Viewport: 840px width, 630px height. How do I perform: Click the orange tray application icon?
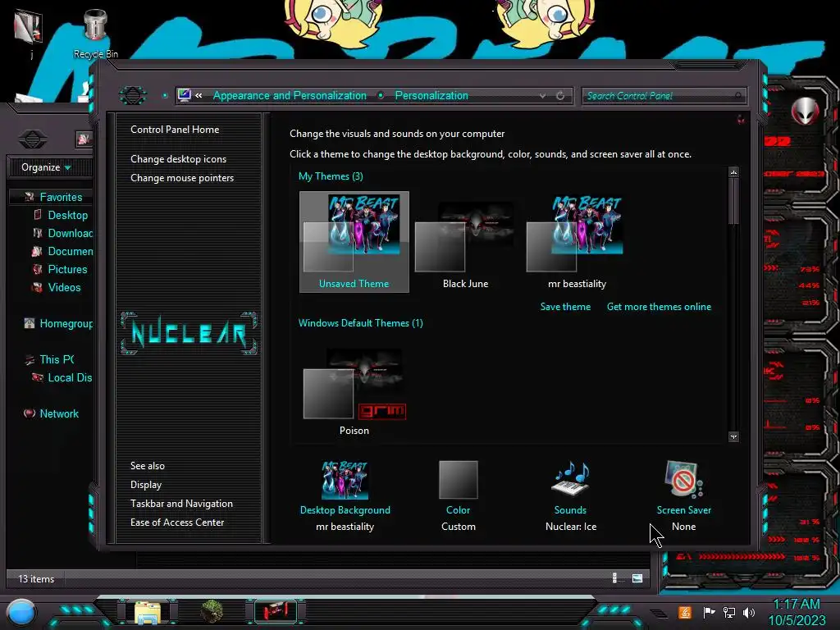pyautogui.click(x=685, y=612)
